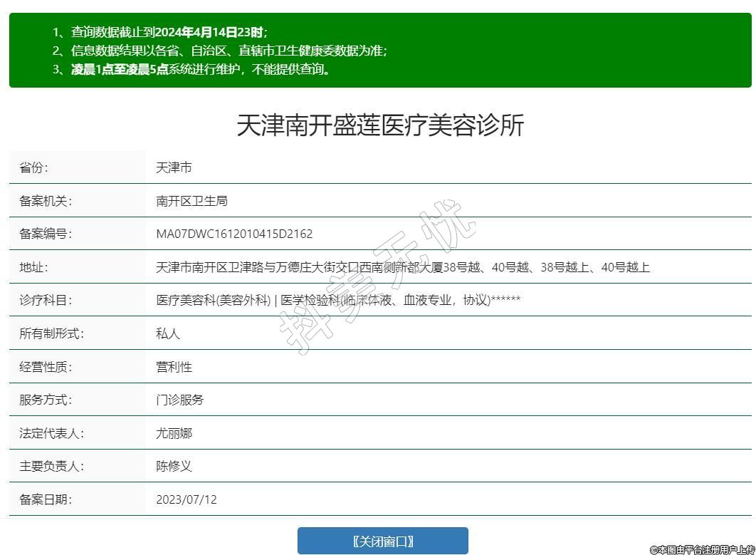Click the legal representative name 尤丽娜
Viewport: 756px width, 555px height.
(174, 433)
